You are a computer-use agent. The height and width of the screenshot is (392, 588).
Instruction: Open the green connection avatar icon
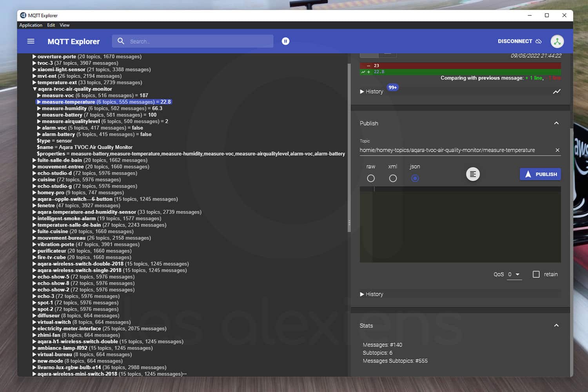click(557, 41)
